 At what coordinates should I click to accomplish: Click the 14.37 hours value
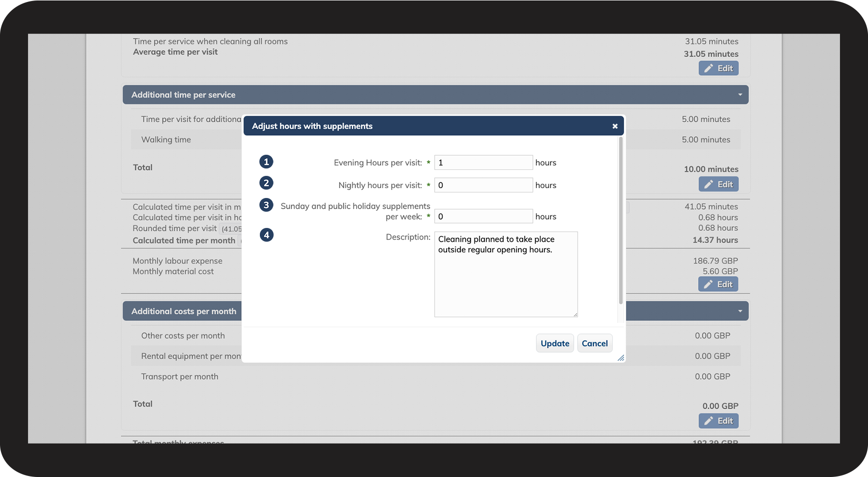[715, 240]
